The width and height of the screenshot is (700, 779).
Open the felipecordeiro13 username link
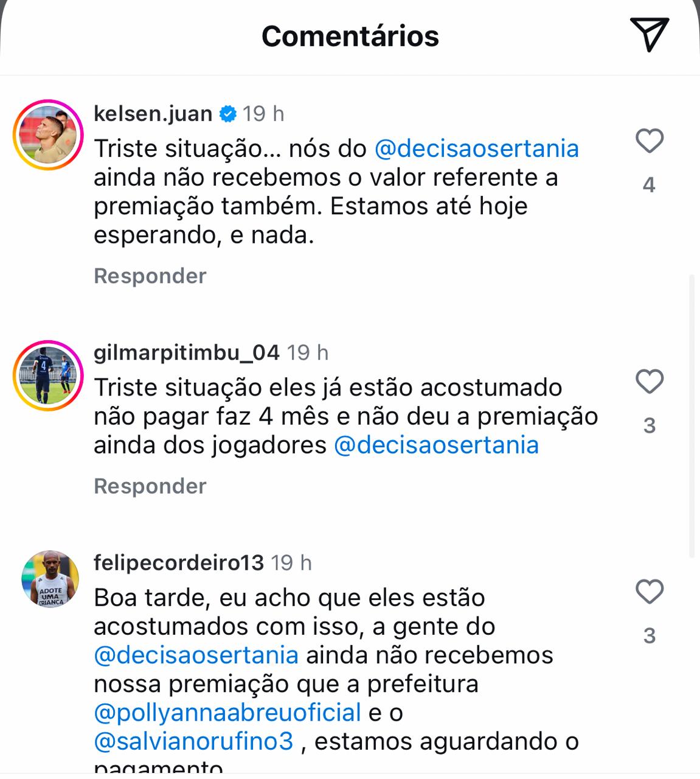coord(179,562)
